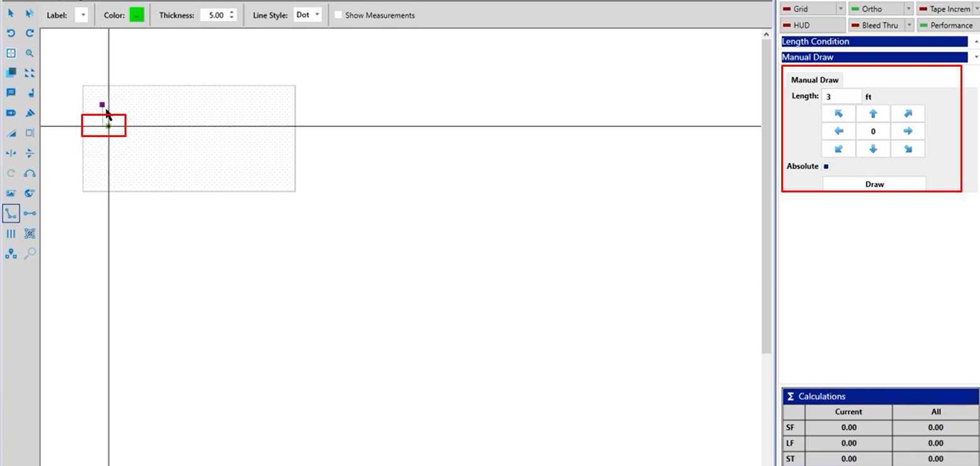
Task: Select the down-left diagonal arrow
Action: coord(838,149)
